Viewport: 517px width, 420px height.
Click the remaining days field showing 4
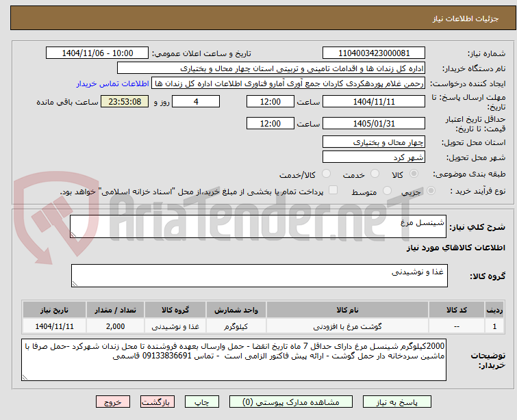click(x=196, y=101)
